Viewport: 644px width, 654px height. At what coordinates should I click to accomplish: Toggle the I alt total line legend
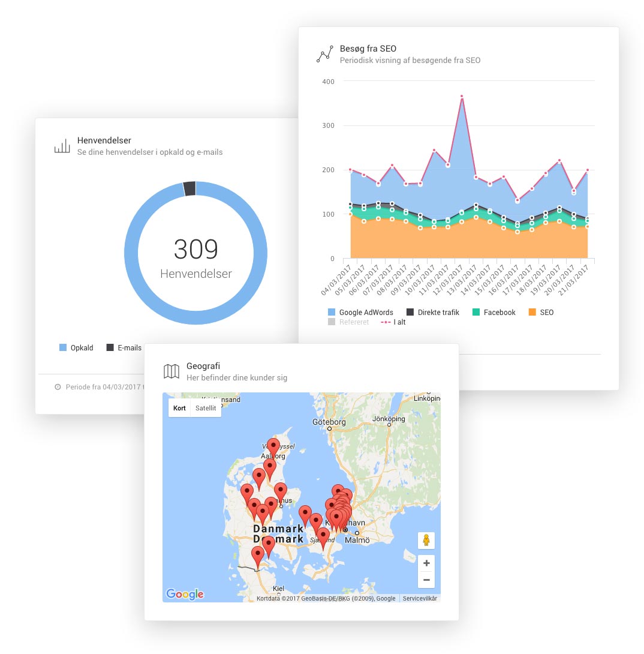coord(393,322)
